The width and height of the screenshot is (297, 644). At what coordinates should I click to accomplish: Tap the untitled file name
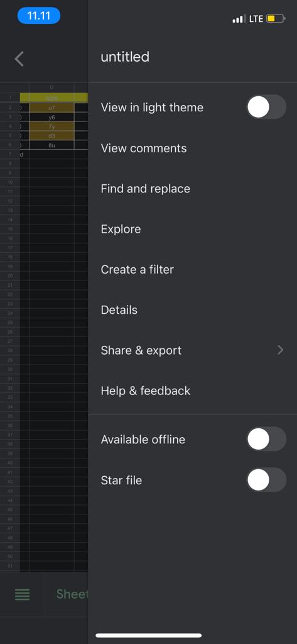(x=125, y=57)
